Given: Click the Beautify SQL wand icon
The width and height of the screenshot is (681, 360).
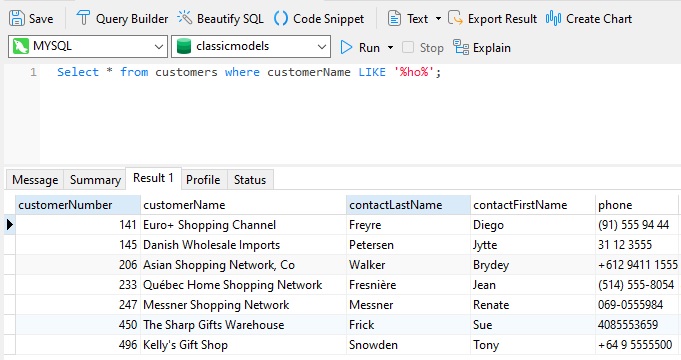Looking at the screenshot, I should tap(184, 18).
